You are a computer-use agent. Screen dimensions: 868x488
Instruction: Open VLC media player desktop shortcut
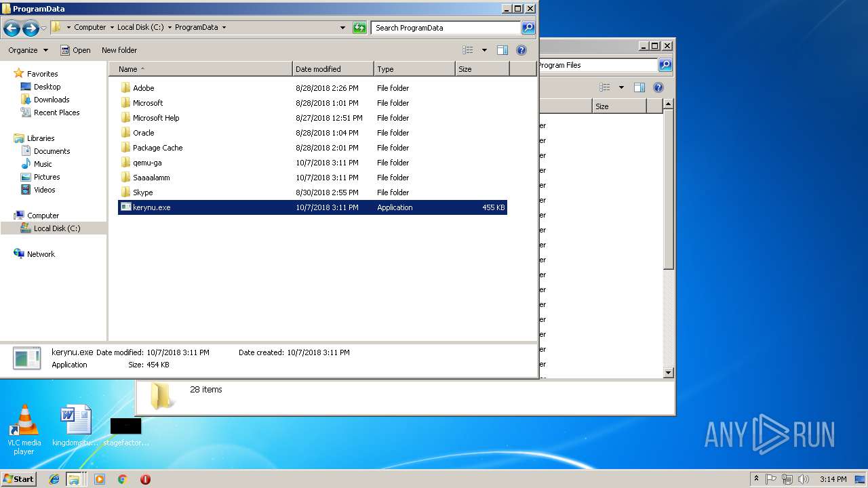pos(24,430)
